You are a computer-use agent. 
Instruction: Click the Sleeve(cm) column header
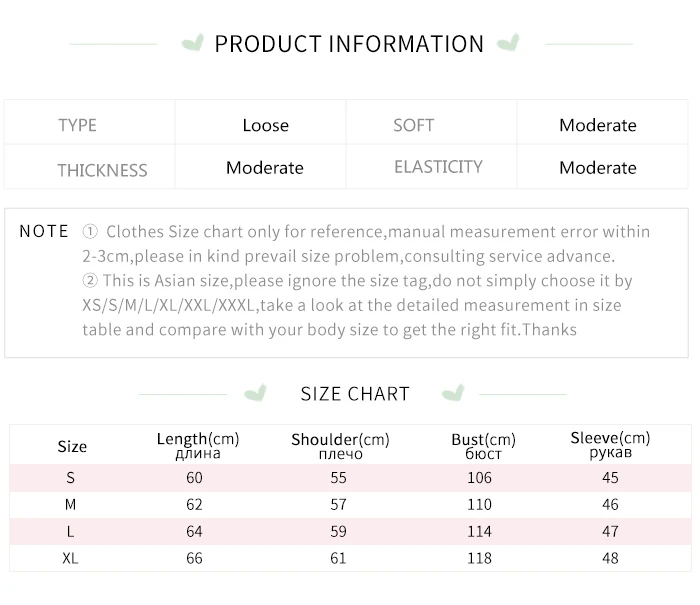pos(610,445)
